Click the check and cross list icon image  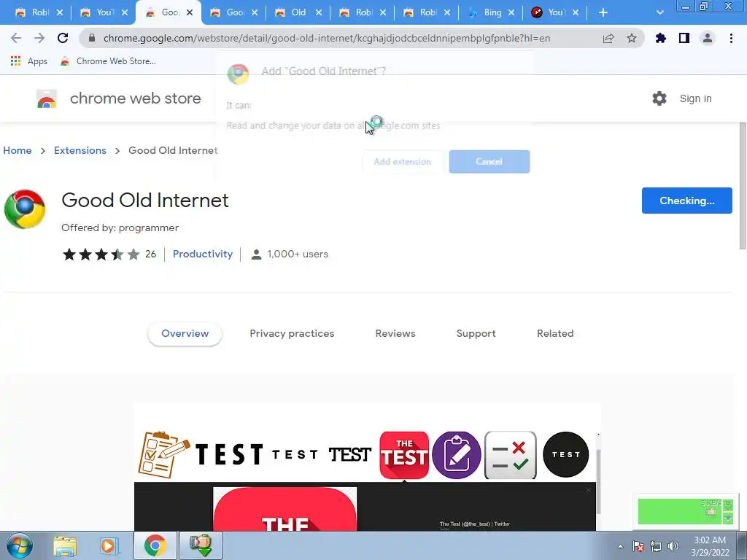pos(510,455)
